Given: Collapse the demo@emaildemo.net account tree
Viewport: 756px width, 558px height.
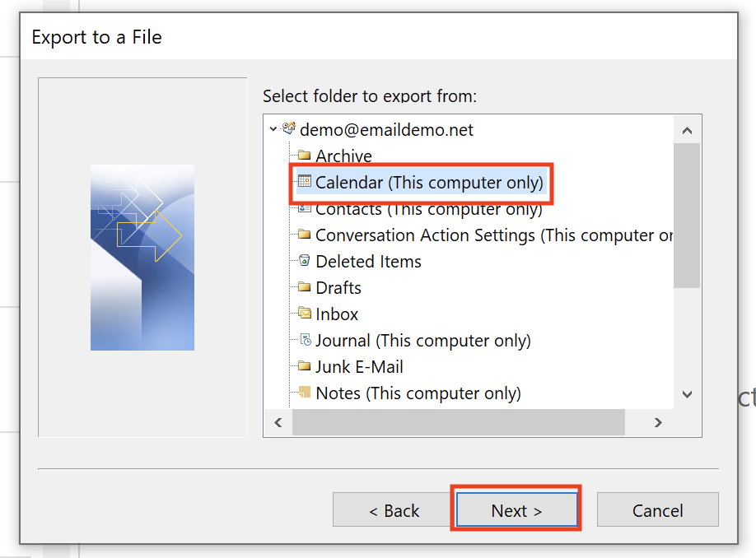Looking at the screenshot, I should pos(273,129).
